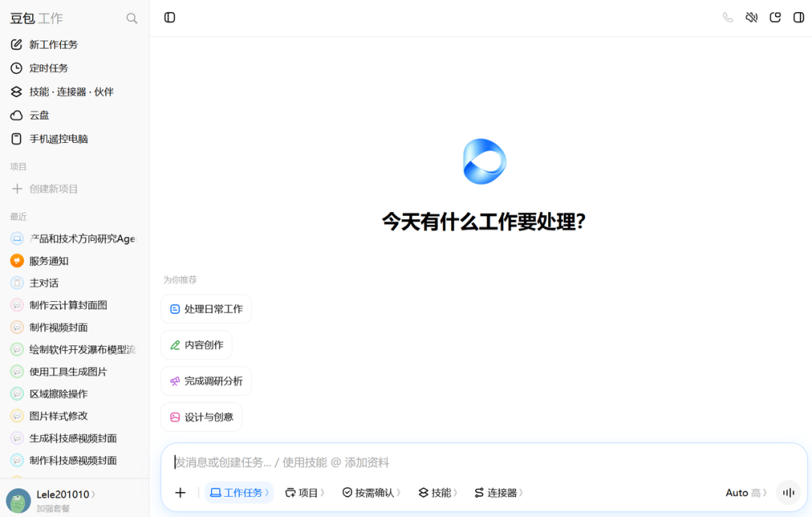Open recent chat 产品和技术方向研究Age
Image resolution: width=812 pixels, height=517 pixels.
tap(74, 239)
